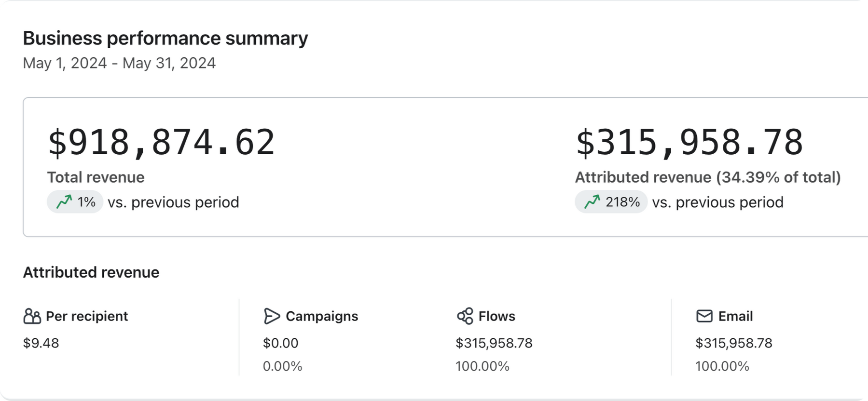
Task: Click the Business performance summary heading
Action: click(x=165, y=39)
